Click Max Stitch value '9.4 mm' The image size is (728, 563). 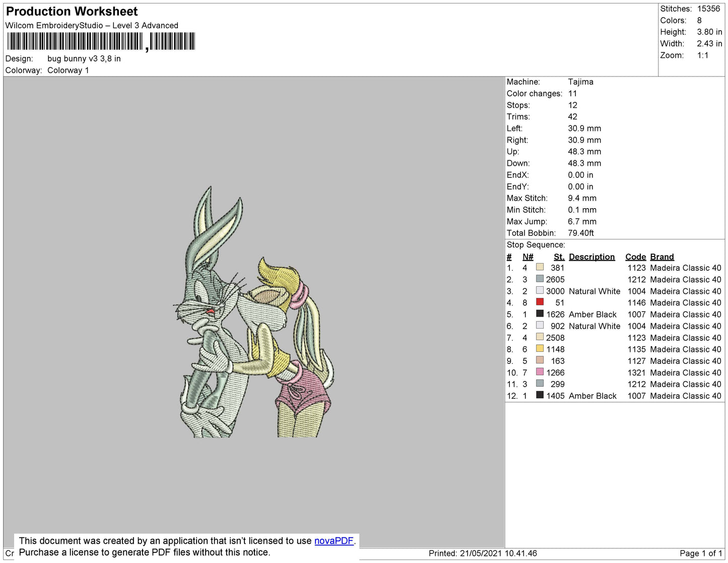tap(582, 198)
